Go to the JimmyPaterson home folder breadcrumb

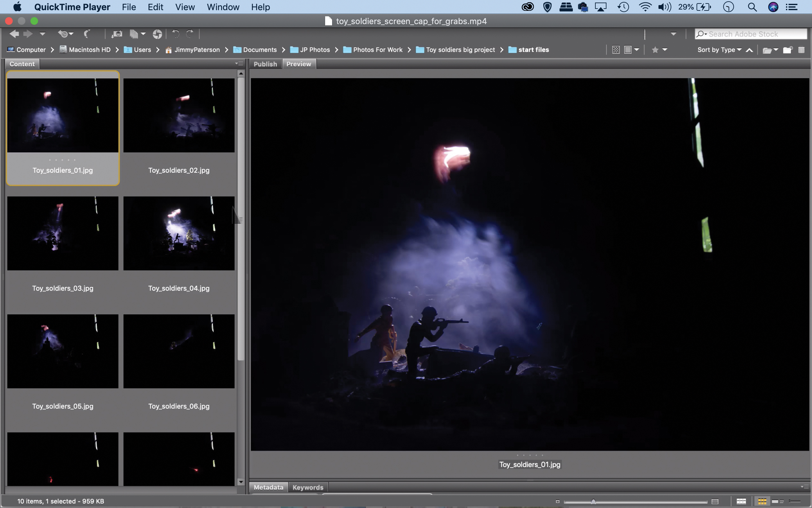193,50
